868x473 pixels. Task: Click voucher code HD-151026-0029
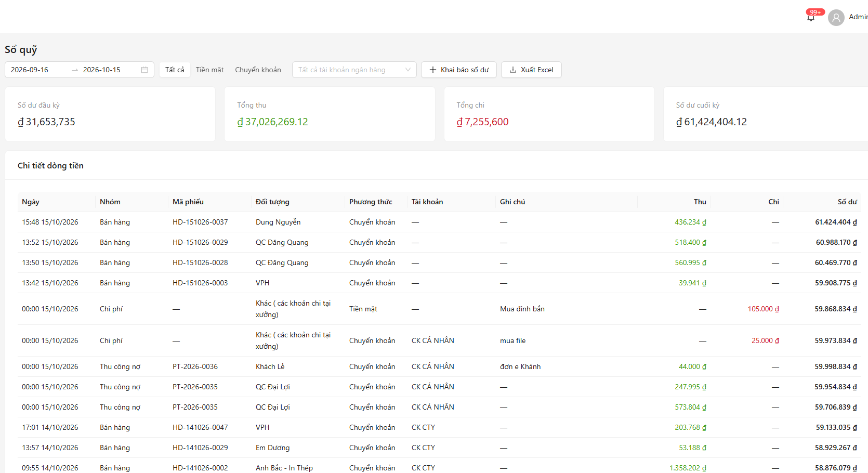[200, 242]
